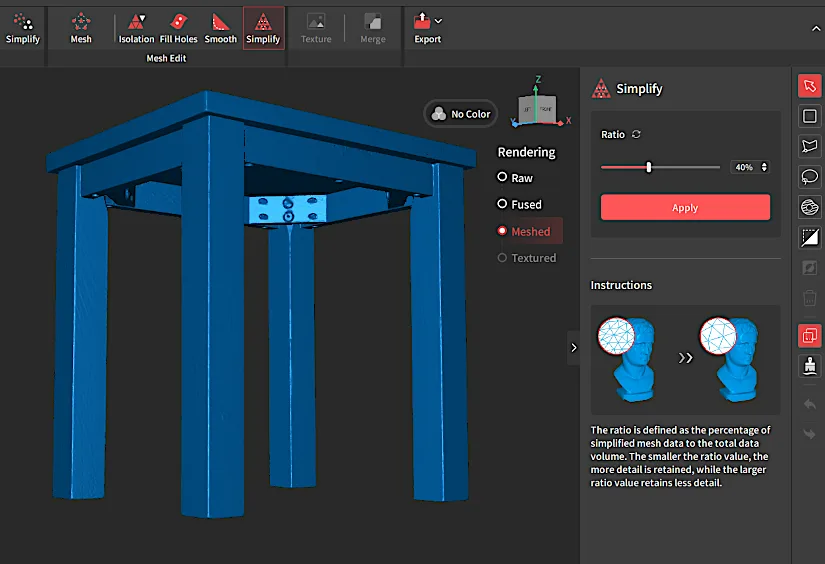
Task: Select Raw rendering mode
Action: [515, 178]
